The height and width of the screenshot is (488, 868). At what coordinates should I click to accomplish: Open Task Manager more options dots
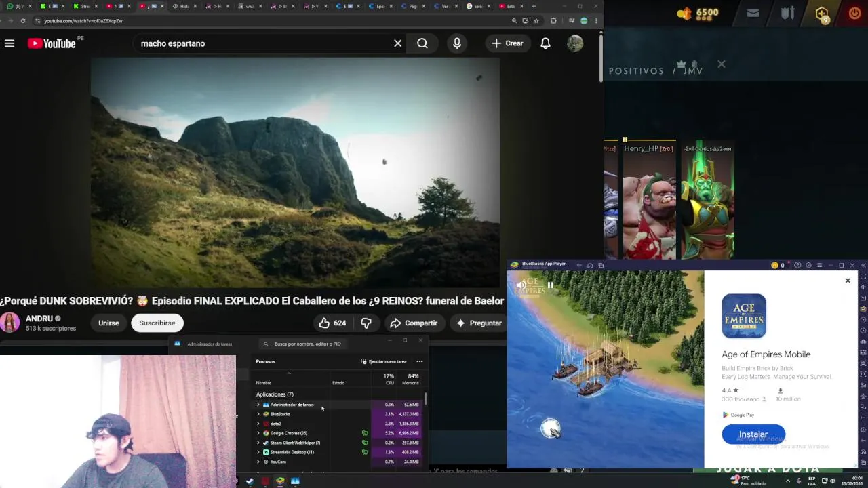tap(419, 361)
